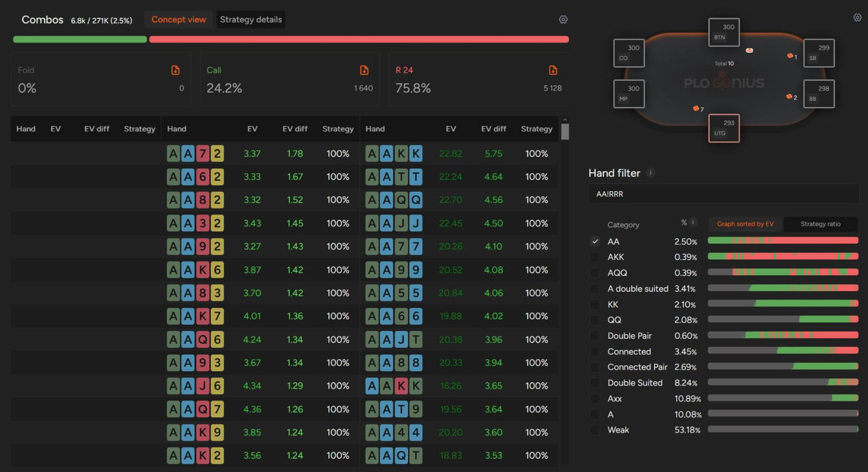Sort Fold column by Strategy header
The image size is (868, 472).
coord(139,129)
